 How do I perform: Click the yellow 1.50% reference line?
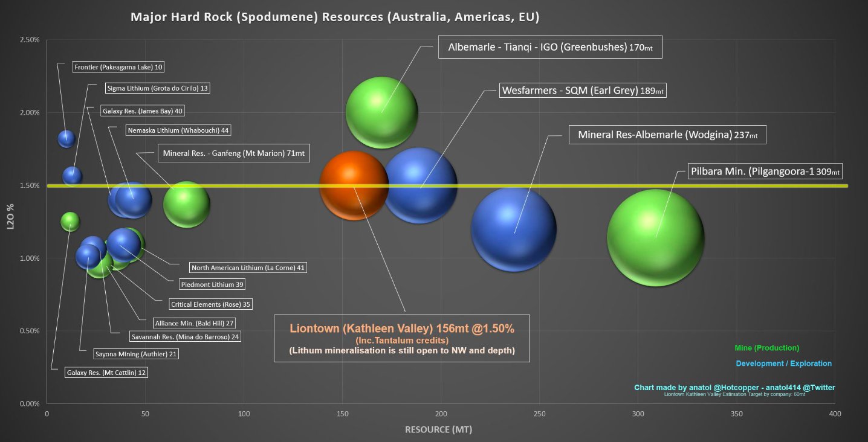tap(447, 185)
